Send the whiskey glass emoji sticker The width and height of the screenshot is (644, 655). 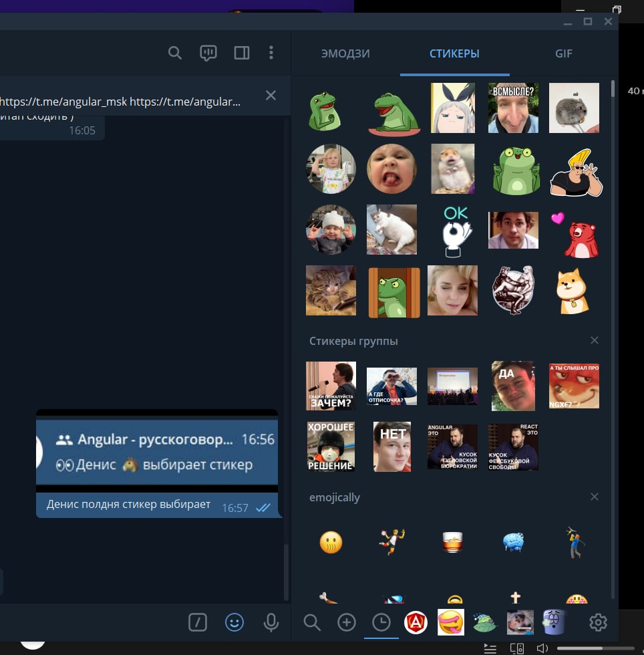(x=452, y=542)
